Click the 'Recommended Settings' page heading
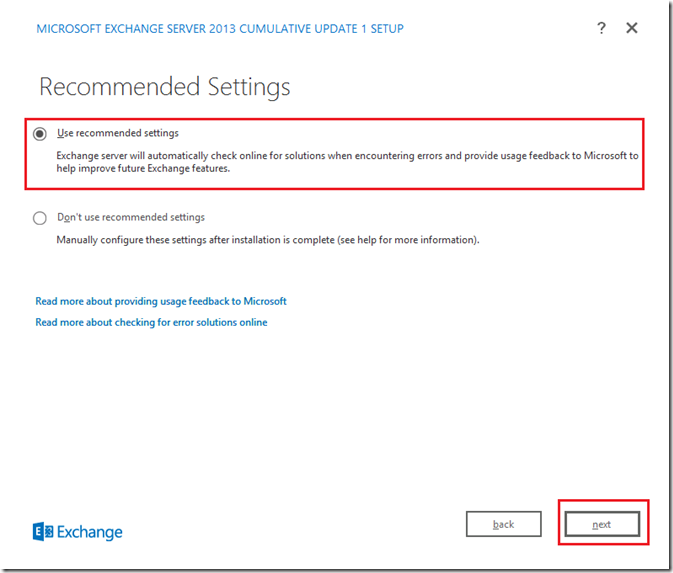 [164, 87]
